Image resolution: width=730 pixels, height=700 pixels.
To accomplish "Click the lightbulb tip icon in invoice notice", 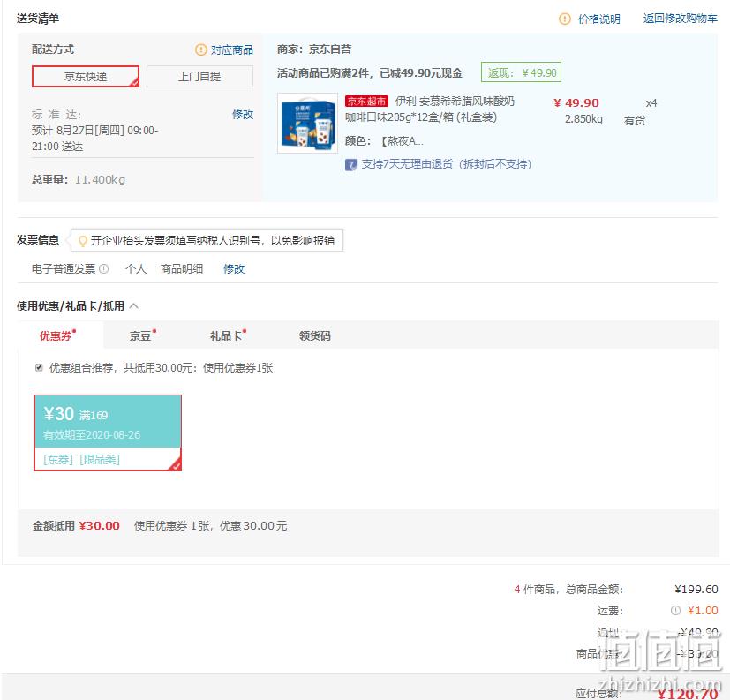I will tap(82, 241).
